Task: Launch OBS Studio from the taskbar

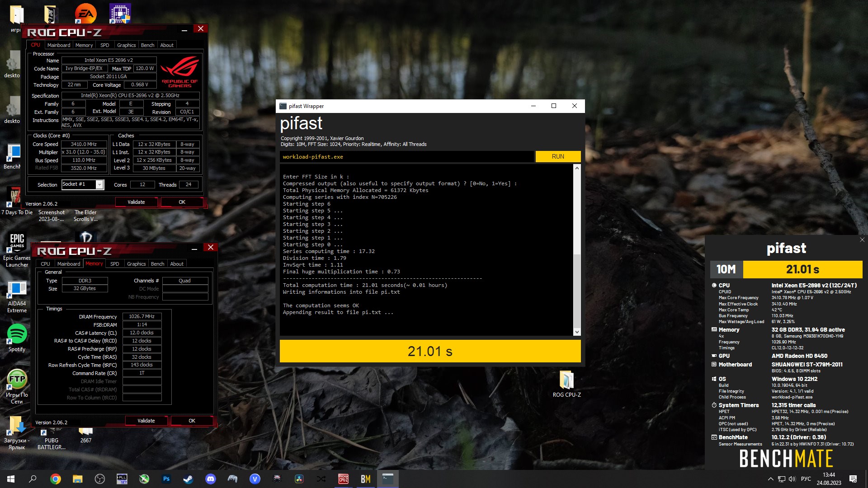Action: 100,479
